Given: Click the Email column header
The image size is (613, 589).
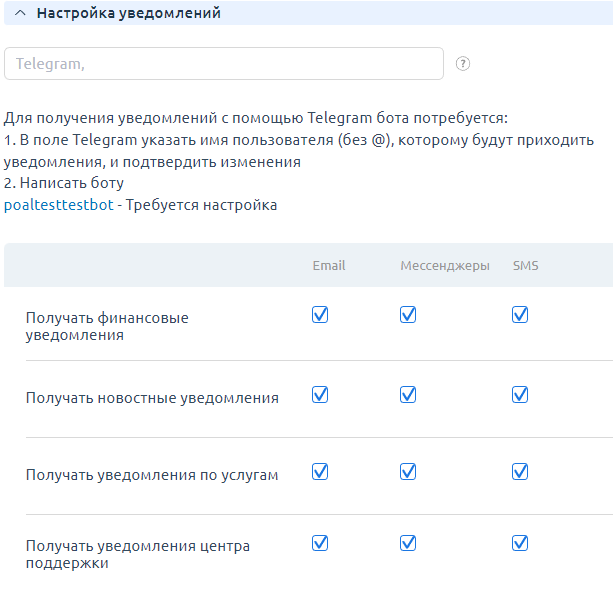Looking at the screenshot, I should [329, 266].
